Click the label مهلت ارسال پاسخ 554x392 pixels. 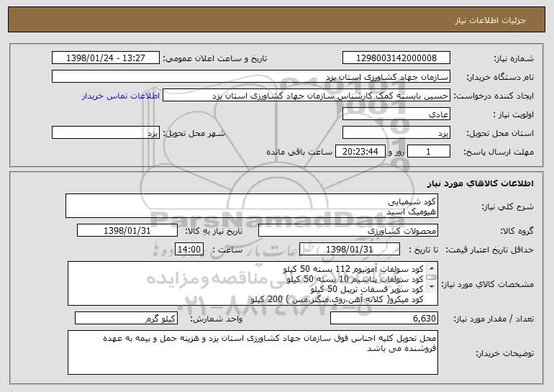[x=499, y=152]
